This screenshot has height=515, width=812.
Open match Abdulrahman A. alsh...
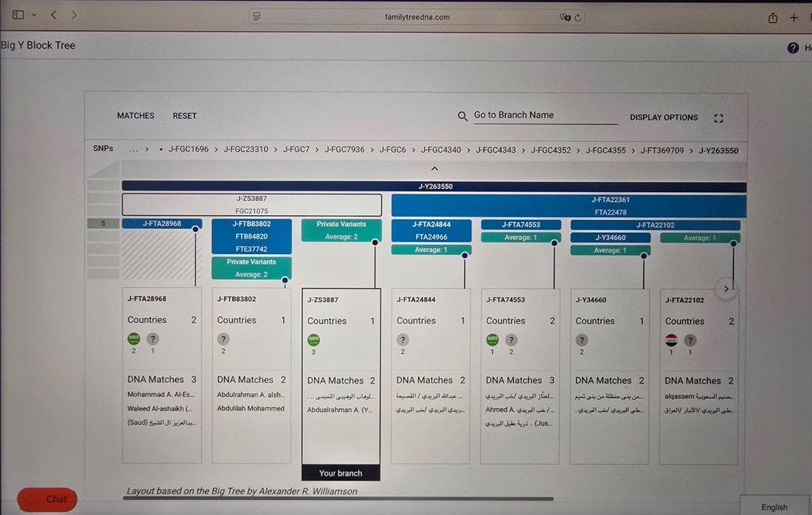click(x=252, y=395)
